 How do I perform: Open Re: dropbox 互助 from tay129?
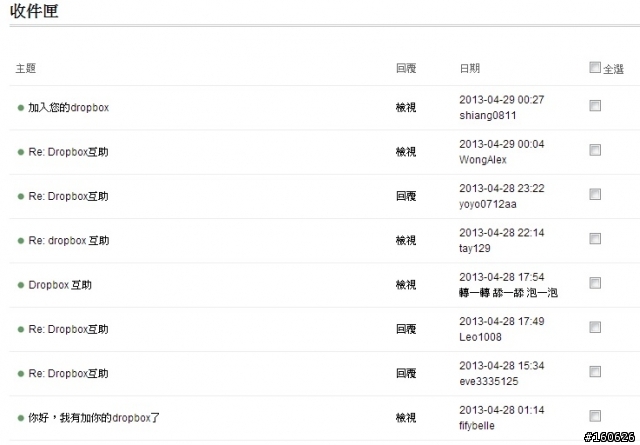[69, 241]
